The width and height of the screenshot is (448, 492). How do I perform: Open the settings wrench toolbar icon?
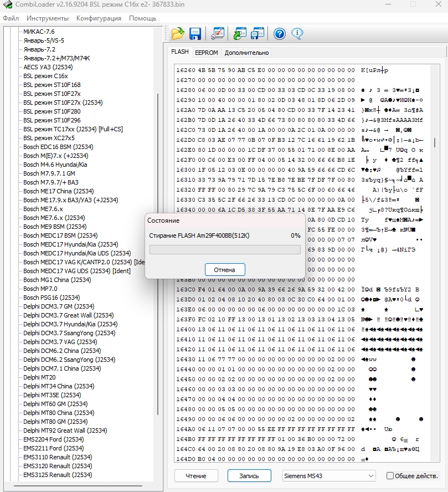[x=218, y=34]
